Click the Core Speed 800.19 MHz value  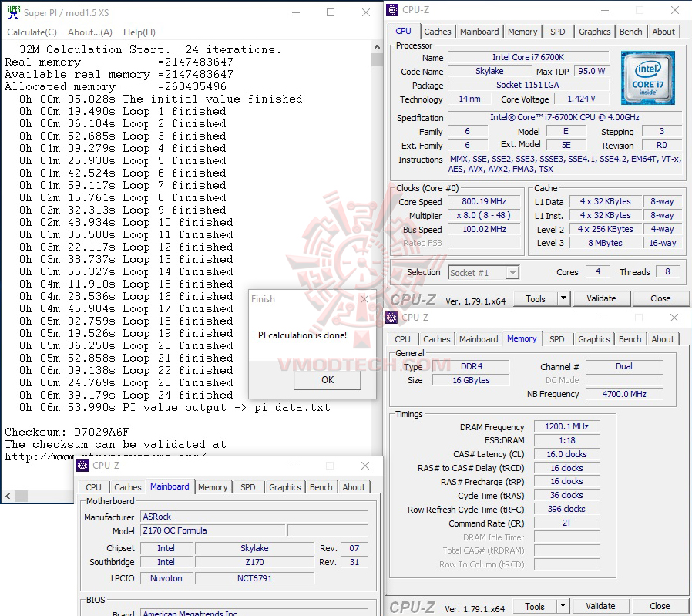[x=484, y=201]
